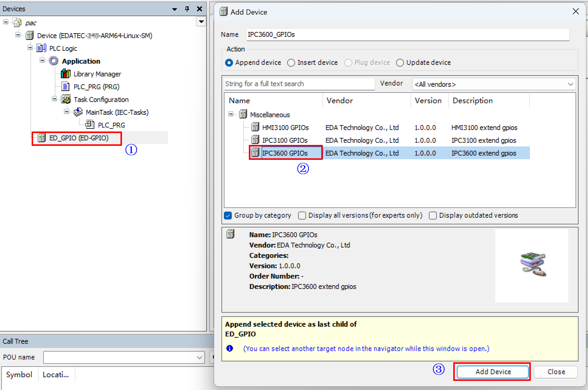The width and height of the screenshot is (588, 390).
Task: Enable Display all versions checkbox
Action: point(302,216)
